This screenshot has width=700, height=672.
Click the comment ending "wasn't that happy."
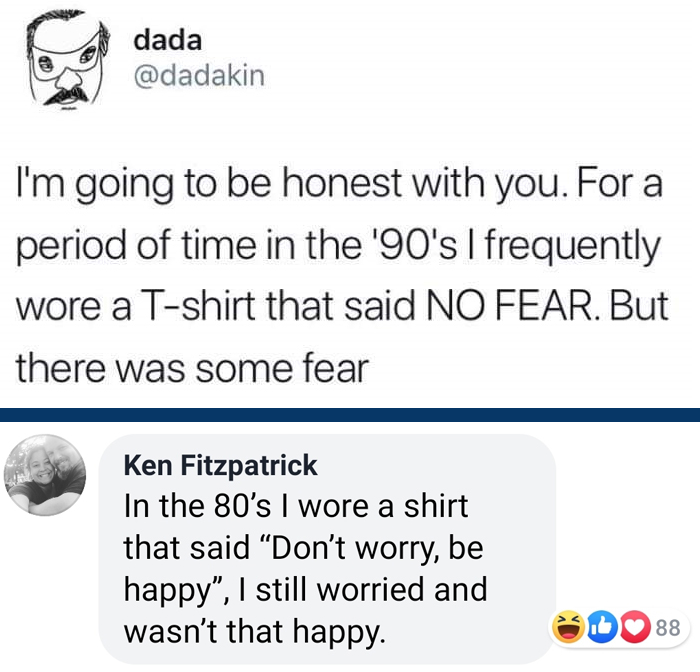click(253, 630)
